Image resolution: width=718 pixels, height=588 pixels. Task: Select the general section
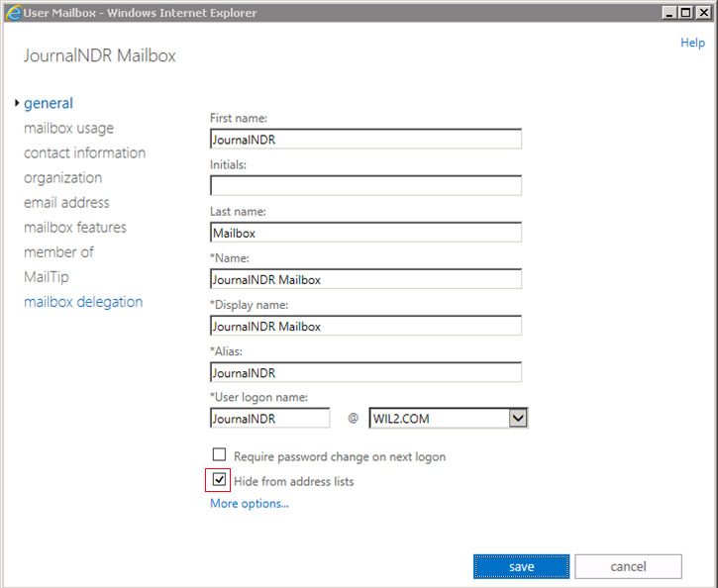tap(49, 103)
